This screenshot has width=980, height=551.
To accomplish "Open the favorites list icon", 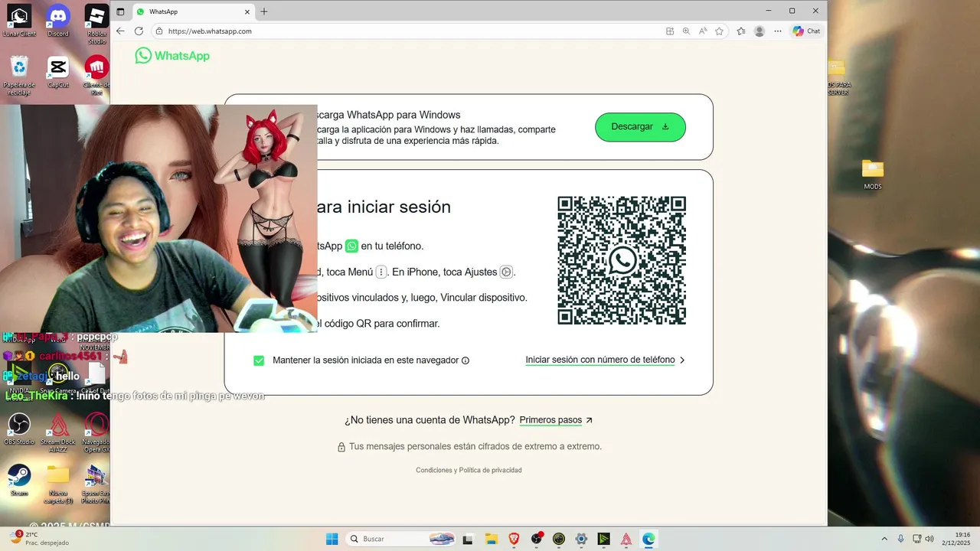I will point(741,31).
